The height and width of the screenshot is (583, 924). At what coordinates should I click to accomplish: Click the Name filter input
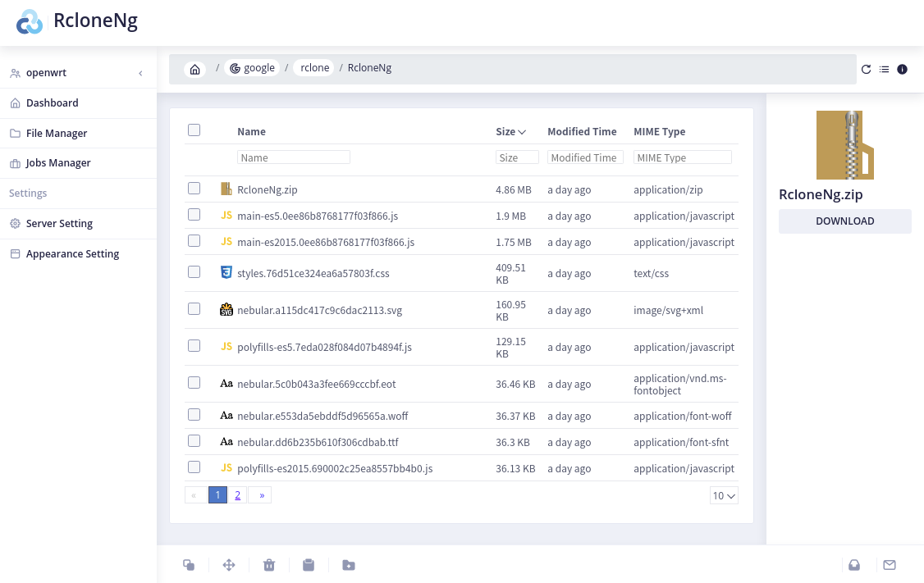(294, 157)
